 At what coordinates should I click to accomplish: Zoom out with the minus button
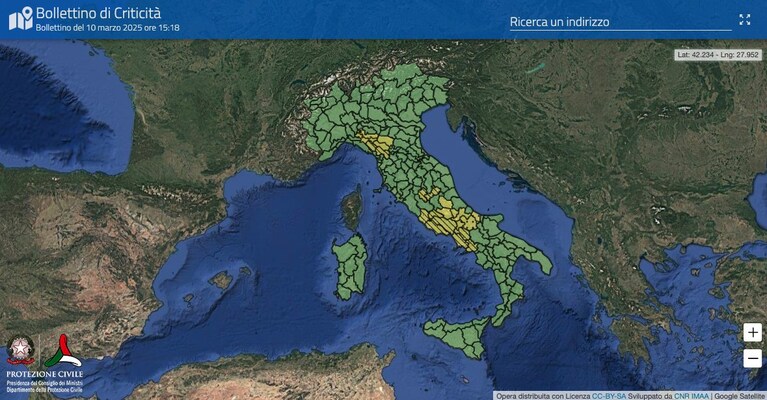point(753,358)
